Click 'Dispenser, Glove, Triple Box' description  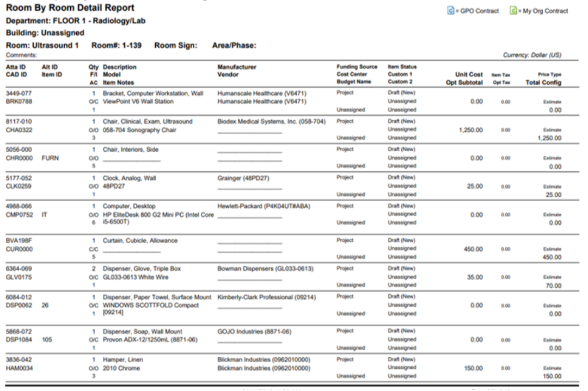142,269
